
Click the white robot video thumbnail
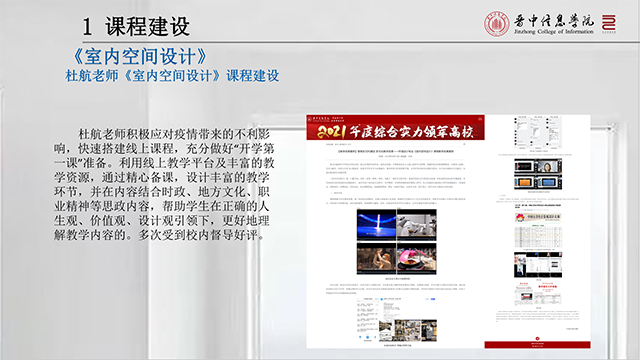(x=416, y=225)
